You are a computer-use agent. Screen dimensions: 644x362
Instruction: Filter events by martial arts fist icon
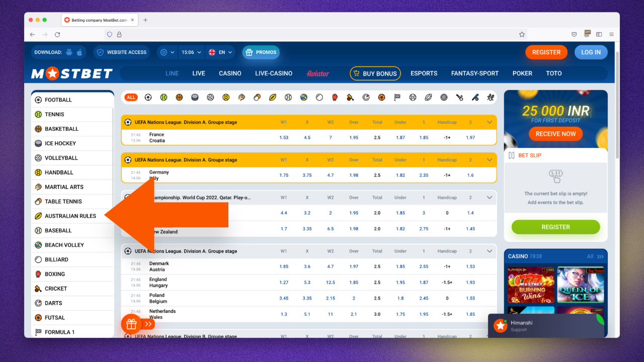(242, 97)
